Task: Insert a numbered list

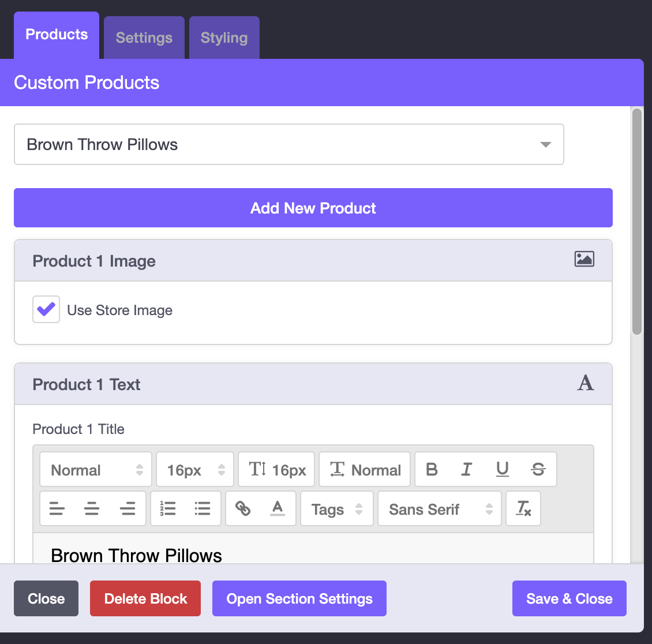Action: 168,509
